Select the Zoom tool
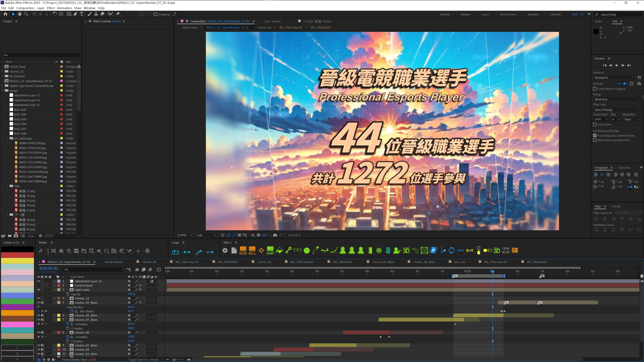This screenshot has width=644, height=362. click(x=26, y=14)
